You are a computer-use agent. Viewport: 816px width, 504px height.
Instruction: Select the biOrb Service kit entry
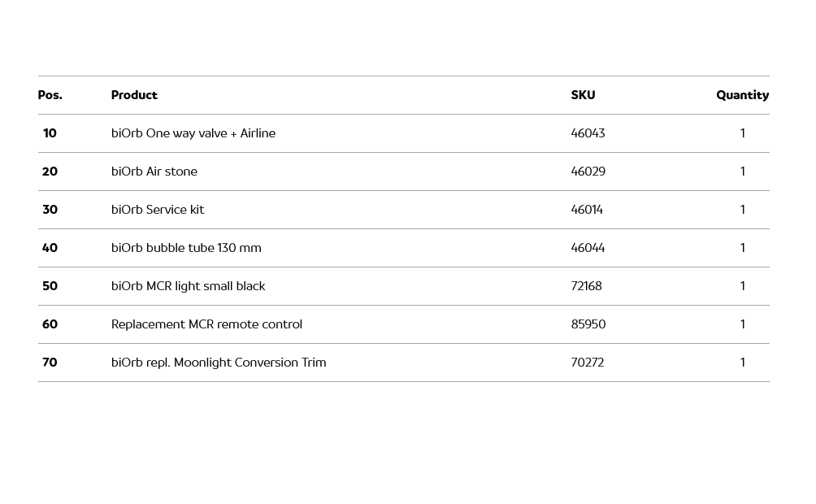pos(158,210)
